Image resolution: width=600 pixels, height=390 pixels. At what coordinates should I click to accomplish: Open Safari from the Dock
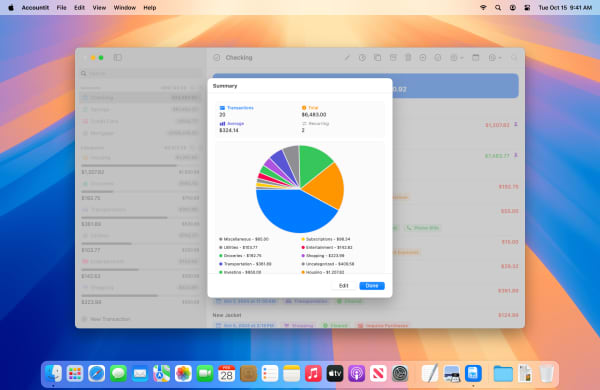[96, 374]
